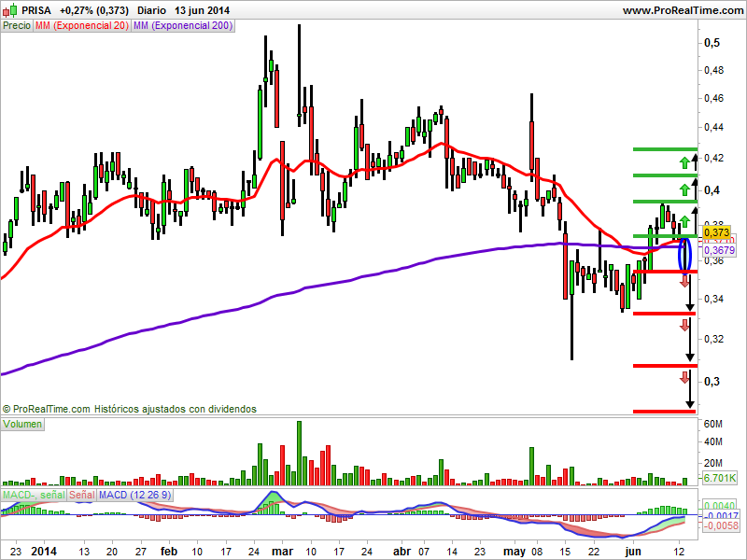Open the www.ProRealTime.com link
The width and height of the screenshot is (747, 560).
(x=684, y=10)
